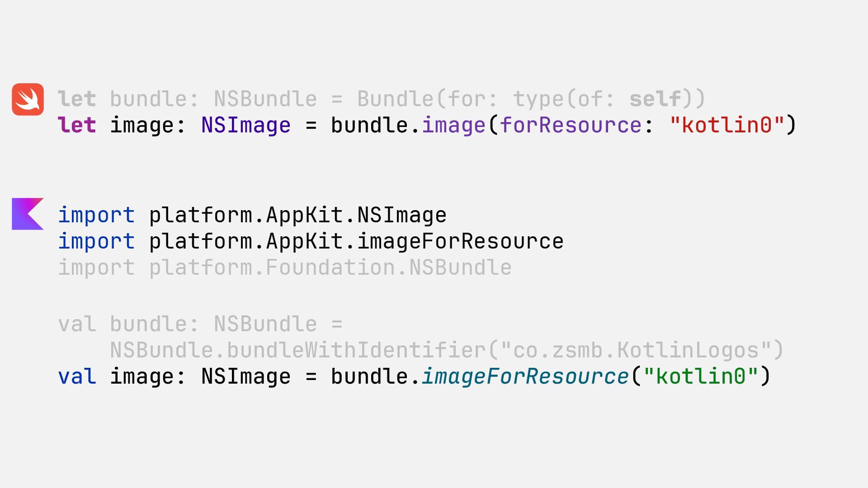
Task: Click the greyed bundleWithIdentifier method name
Action: pos(356,350)
